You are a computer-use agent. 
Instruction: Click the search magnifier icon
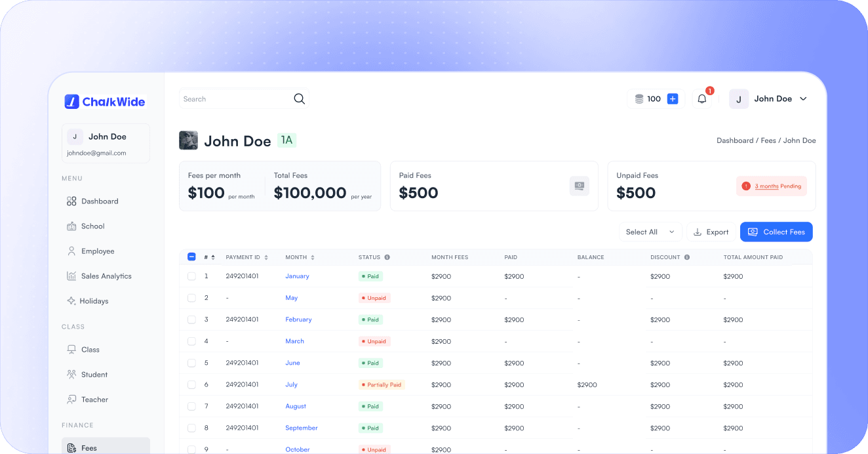click(x=299, y=99)
